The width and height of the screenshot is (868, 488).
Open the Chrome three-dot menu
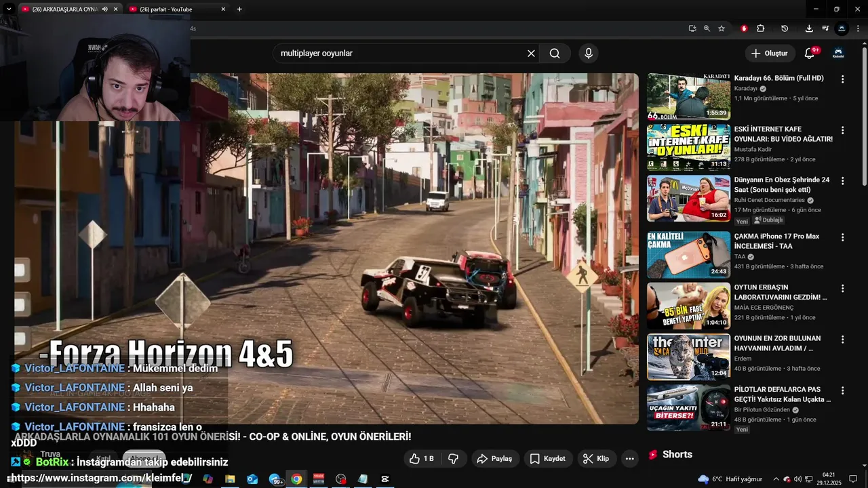(858, 28)
